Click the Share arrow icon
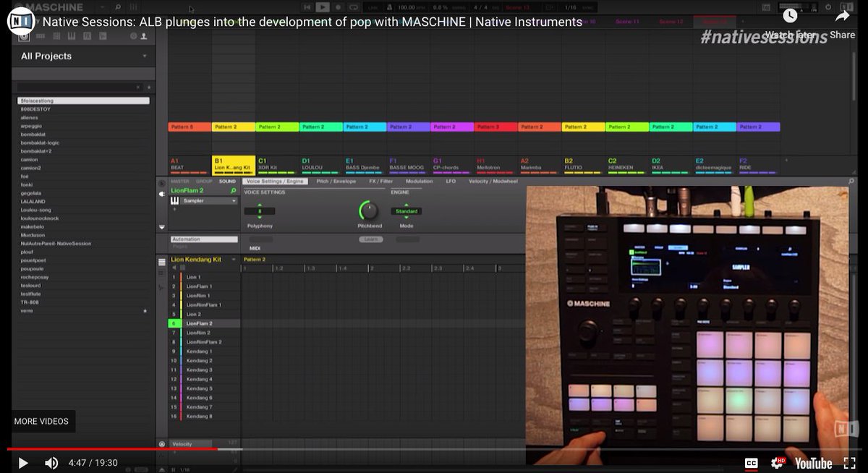Viewport: 868px width, 473px height. tap(843, 15)
